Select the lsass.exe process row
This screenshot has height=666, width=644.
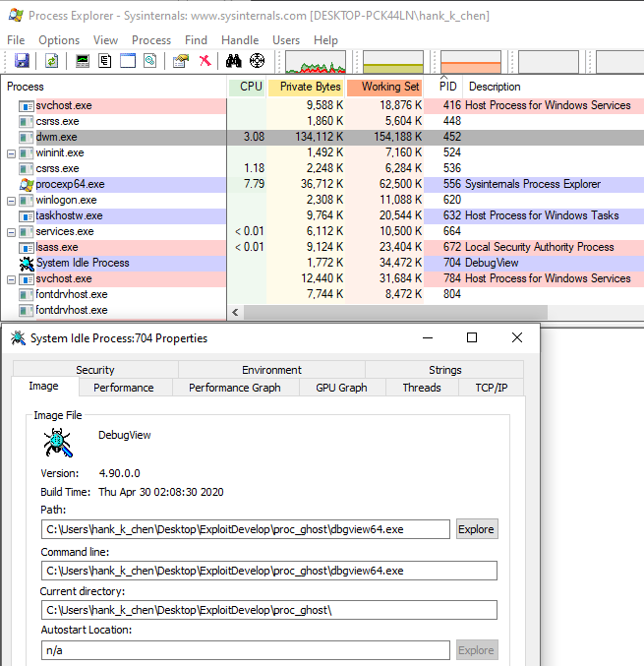[322, 247]
